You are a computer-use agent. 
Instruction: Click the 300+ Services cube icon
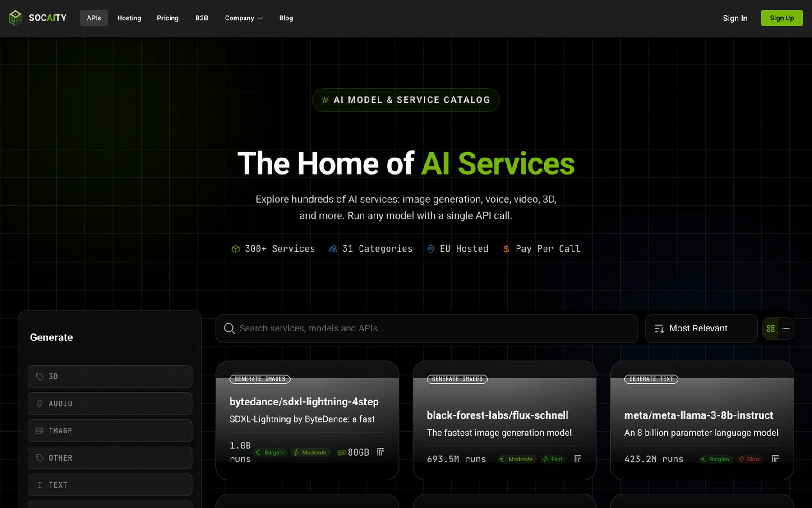click(235, 249)
